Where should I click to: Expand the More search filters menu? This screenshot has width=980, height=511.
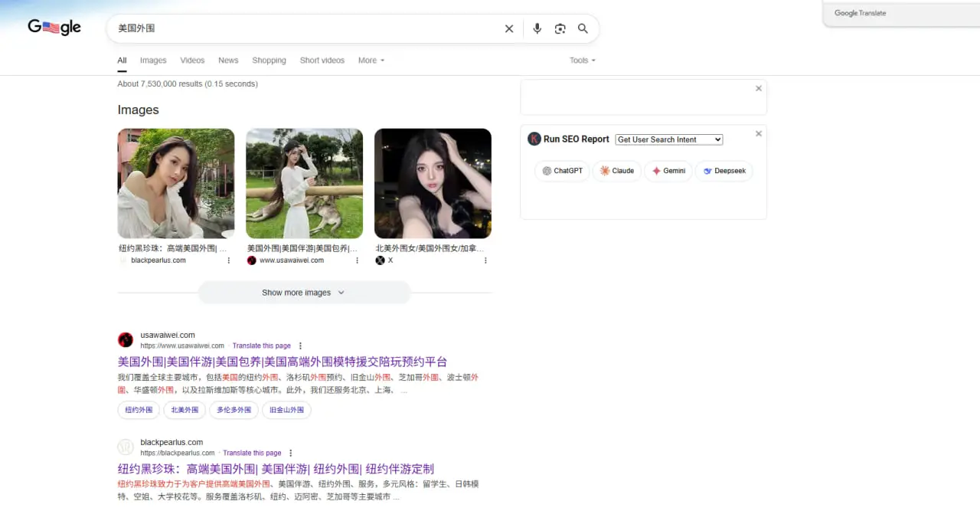(x=371, y=61)
